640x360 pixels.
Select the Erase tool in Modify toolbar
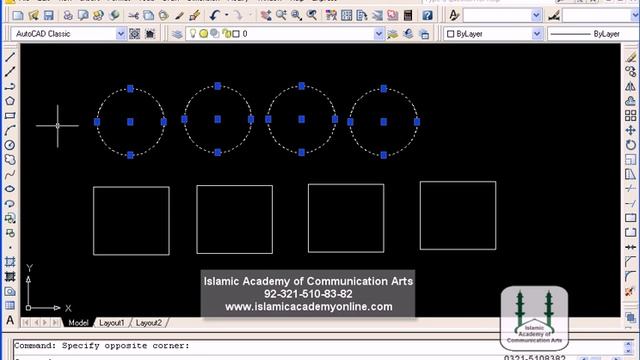tap(630, 57)
